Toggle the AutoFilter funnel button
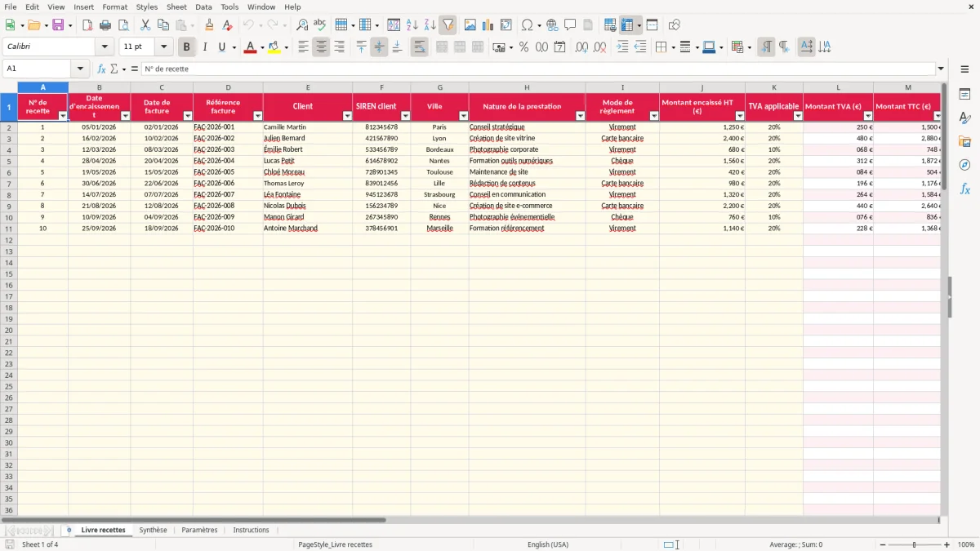Image resolution: width=980 pixels, height=551 pixels. point(448,25)
